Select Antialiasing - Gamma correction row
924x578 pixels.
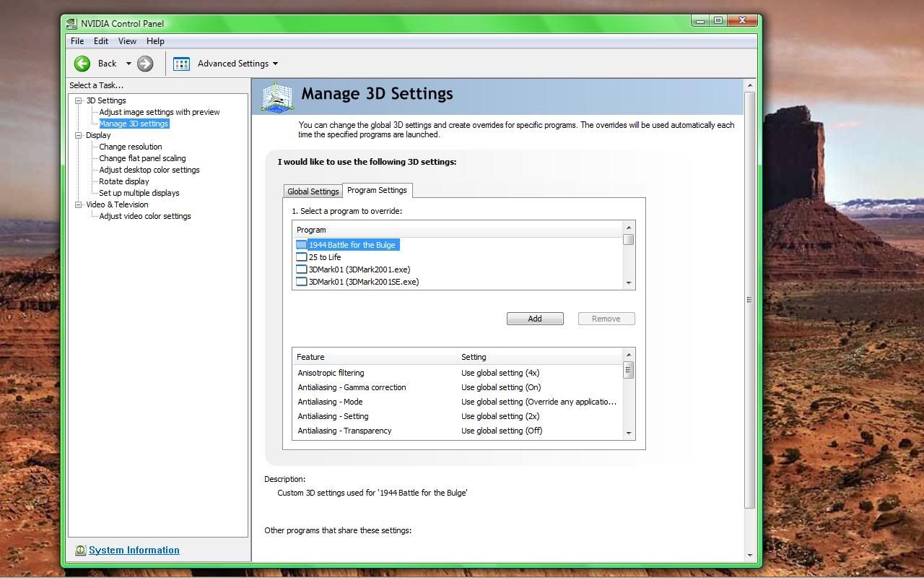(352, 387)
